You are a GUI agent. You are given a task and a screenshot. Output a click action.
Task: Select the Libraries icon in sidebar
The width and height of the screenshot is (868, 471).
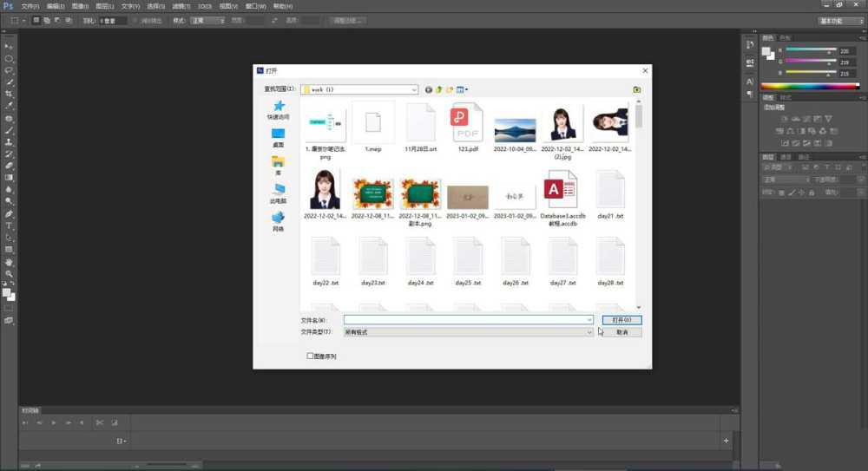[x=278, y=162]
